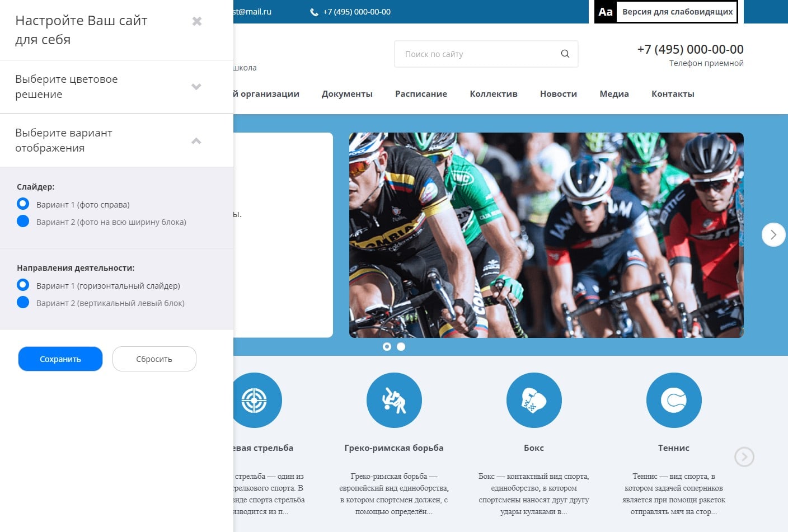Viewport: 788px width, 532px height.
Task: Collapse the Выберите вариант отображения section
Action: click(196, 140)
